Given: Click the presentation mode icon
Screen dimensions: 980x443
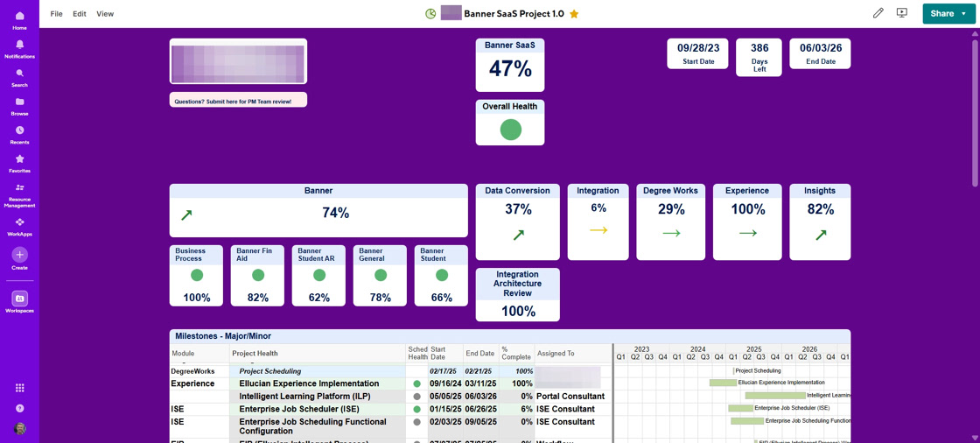Looking at the screenshot, I should [901, 13].
